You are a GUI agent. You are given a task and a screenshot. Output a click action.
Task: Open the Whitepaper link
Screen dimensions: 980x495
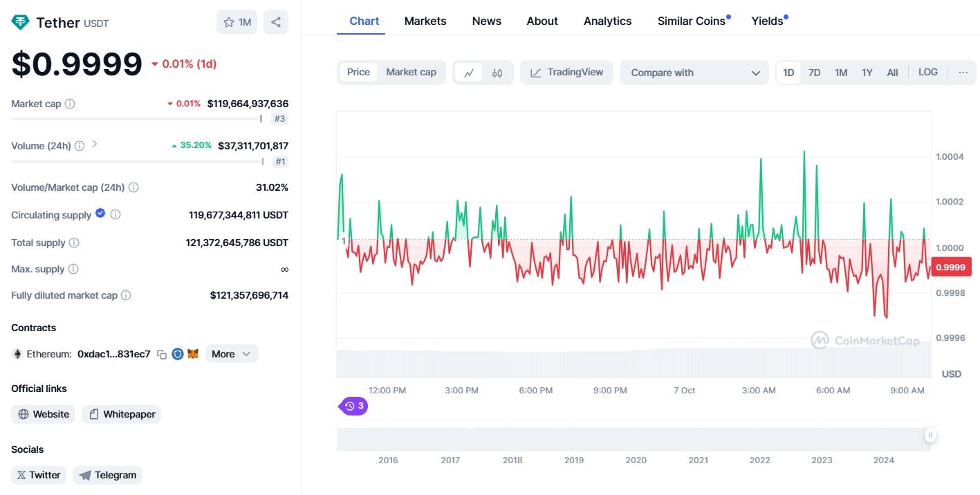(x=122, y=414)
